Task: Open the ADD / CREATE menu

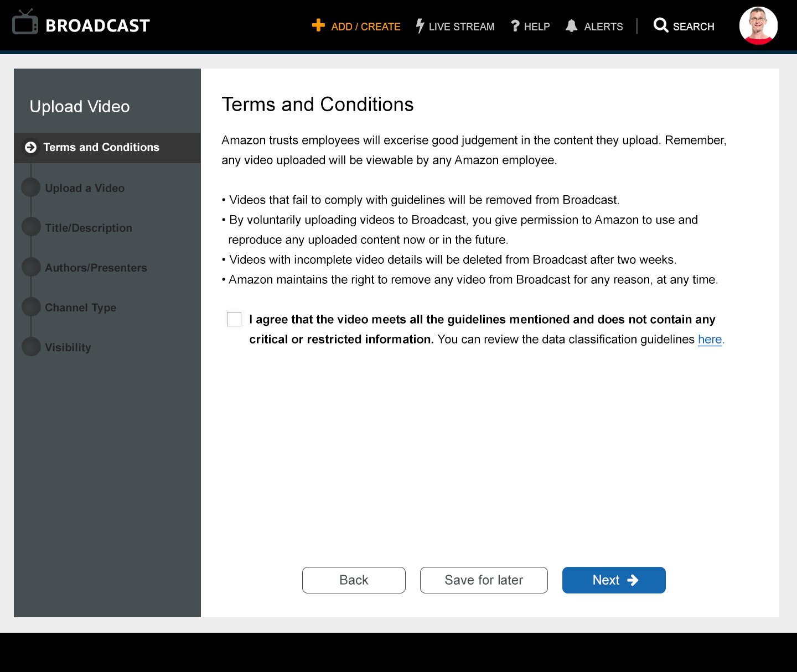Action: [365, 27]
